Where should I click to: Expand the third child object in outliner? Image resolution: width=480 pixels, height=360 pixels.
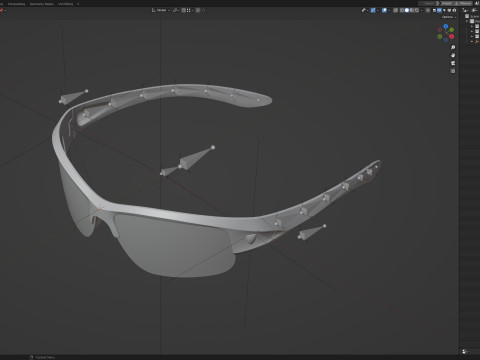tap(472, 36)
